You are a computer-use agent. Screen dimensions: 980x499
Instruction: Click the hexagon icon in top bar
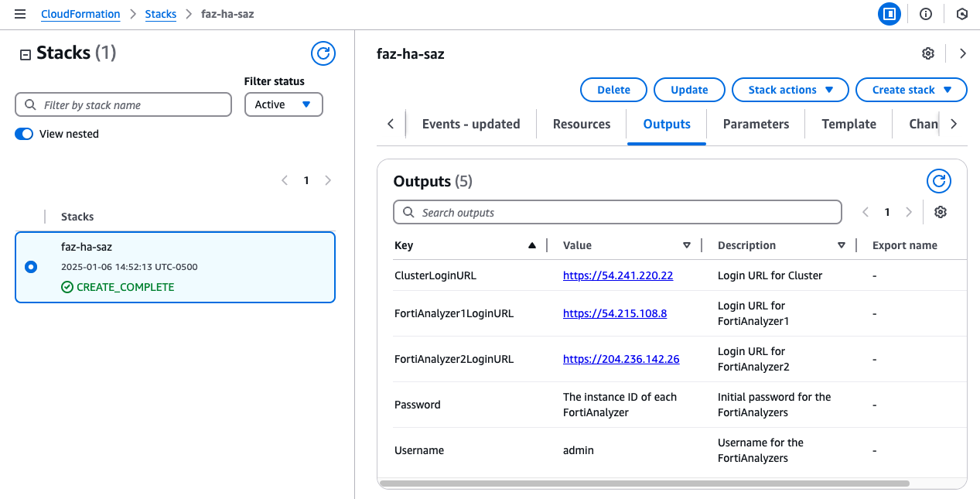[962, 14]
